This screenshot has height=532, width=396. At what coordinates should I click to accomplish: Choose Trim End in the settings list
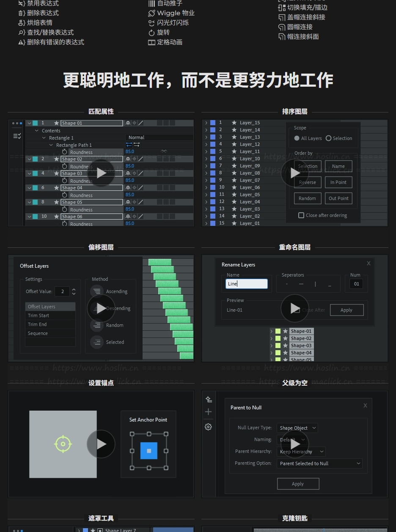tap(50, 324)
